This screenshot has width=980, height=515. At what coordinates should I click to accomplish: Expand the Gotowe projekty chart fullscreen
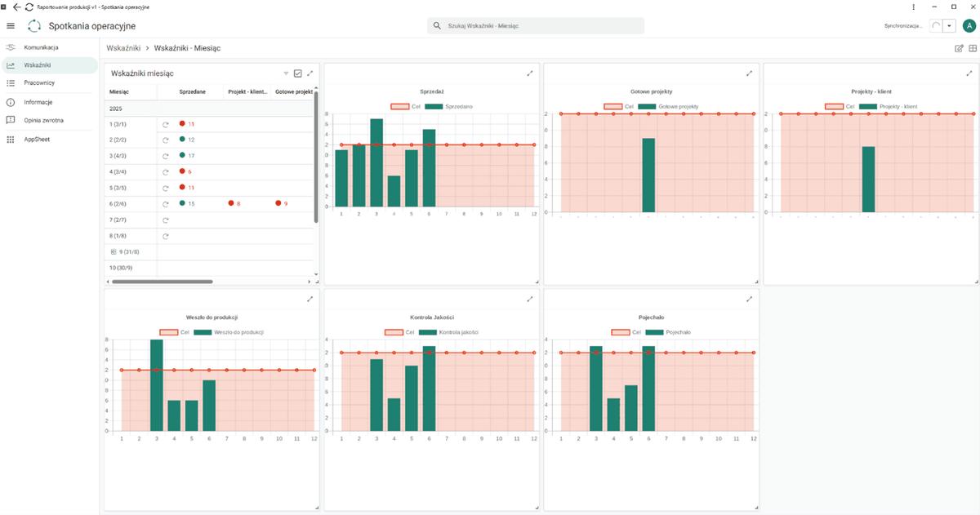(x=750, y=73)
